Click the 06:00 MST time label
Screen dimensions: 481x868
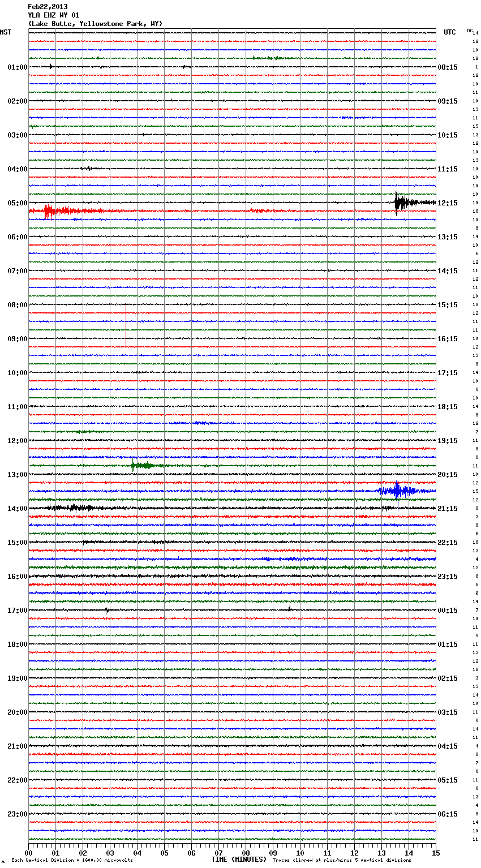18,237
